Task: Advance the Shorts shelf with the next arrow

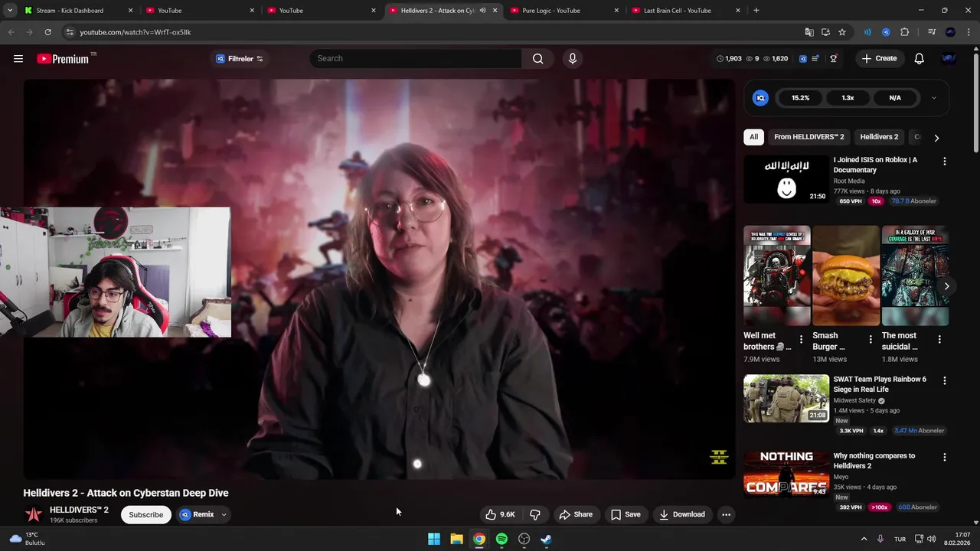Action: pos(946,286)
